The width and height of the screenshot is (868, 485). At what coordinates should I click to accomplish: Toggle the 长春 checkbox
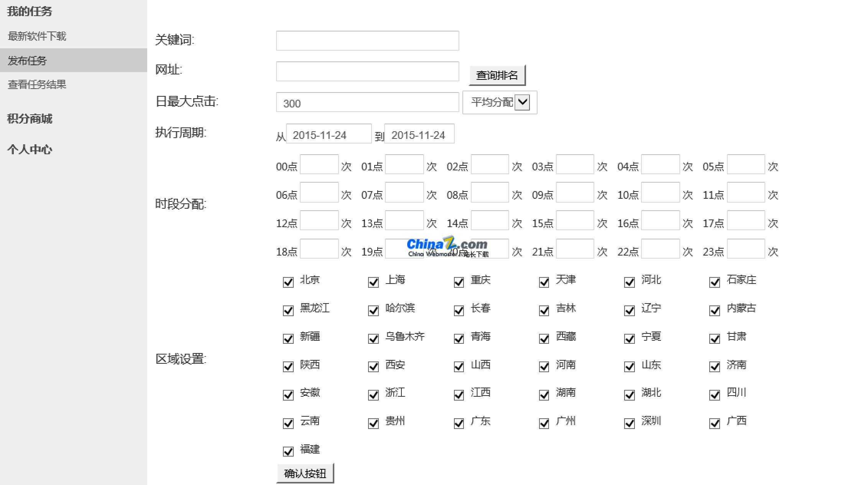click(x=459, y=310)
